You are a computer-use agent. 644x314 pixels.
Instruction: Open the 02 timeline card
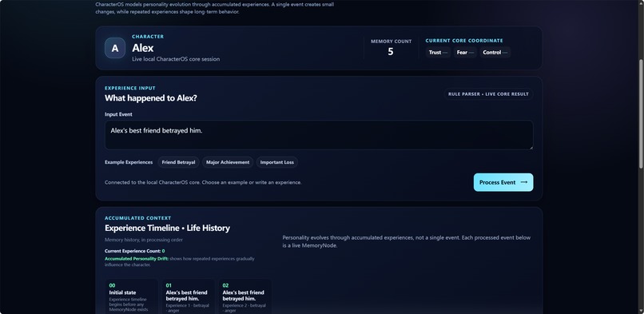pos(244,296)
